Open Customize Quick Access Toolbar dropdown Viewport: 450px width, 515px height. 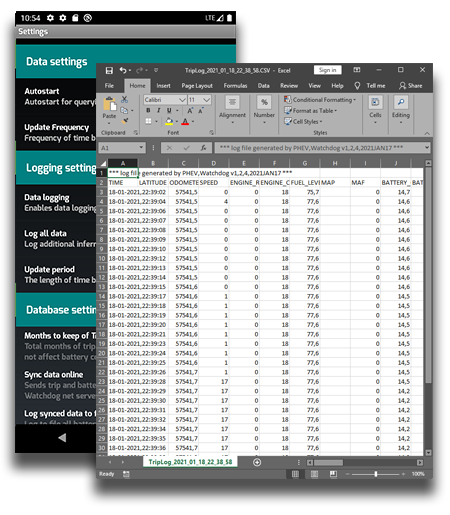(x=156, y=70)
